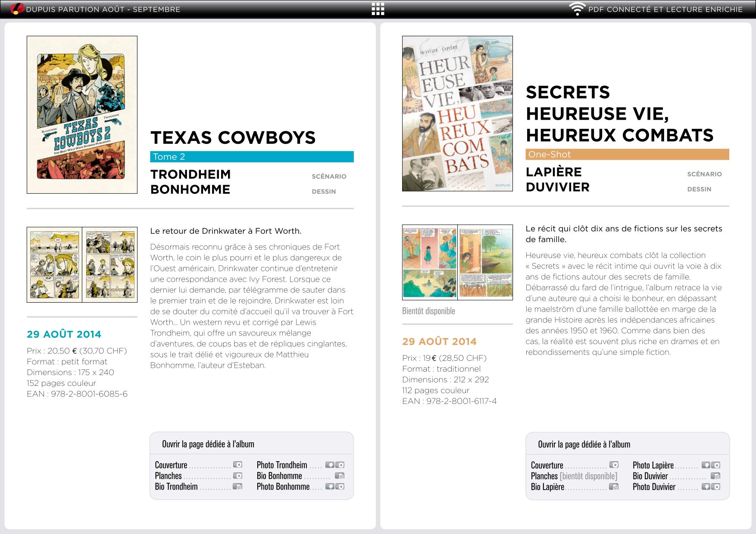Download Photo Trondheim arrow icon

pyautogui.click(x=330, y=465)
